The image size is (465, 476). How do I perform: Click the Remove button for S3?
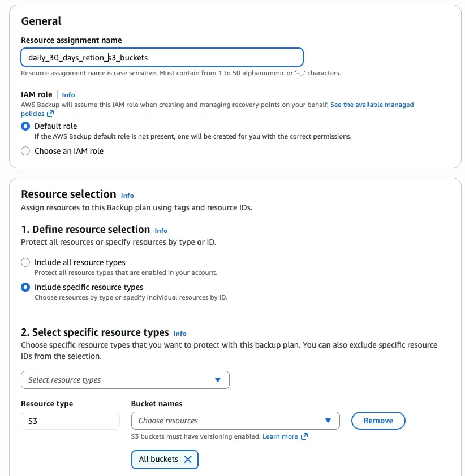(x=378, y=421)
